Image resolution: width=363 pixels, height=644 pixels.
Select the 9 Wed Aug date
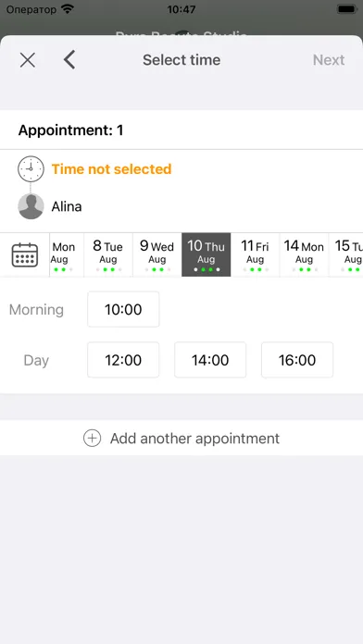[x=157, y=255]
